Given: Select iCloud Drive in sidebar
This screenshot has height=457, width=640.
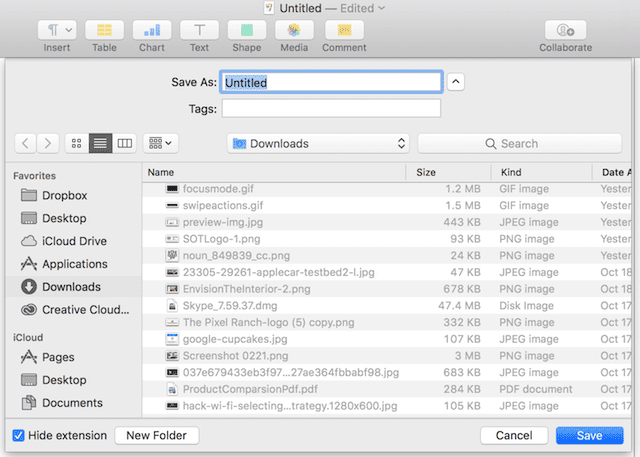Looking at the screenshot, I should 73,242.
